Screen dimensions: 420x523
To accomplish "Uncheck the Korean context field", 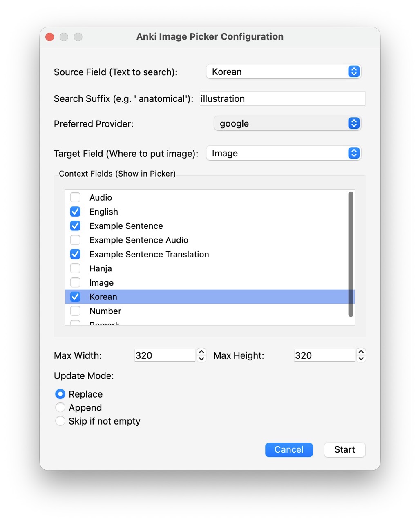I will tap(75, 297).
